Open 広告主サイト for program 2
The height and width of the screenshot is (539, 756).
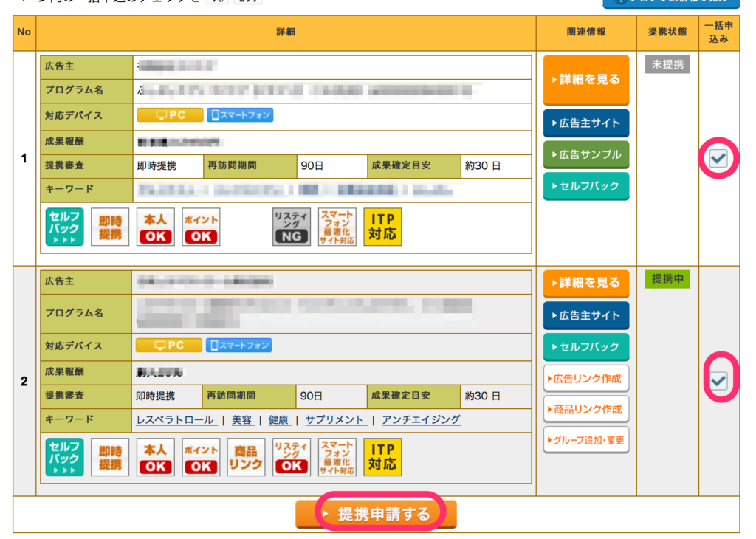tap(586, 315)
